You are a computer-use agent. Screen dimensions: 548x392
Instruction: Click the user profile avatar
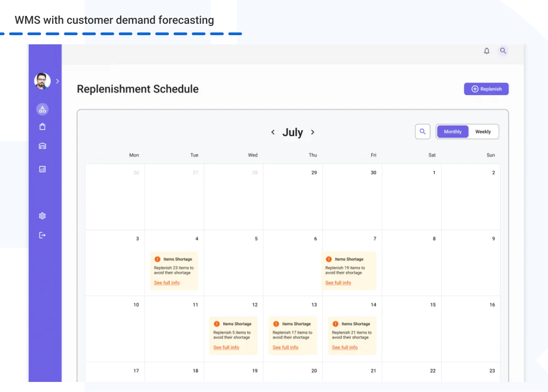pos(42,81)
